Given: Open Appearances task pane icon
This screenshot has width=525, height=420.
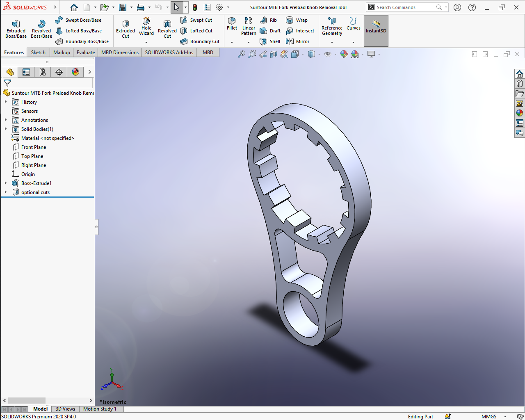Looking at the screenshot, I should pyautogui.click(x=520, y=113).
